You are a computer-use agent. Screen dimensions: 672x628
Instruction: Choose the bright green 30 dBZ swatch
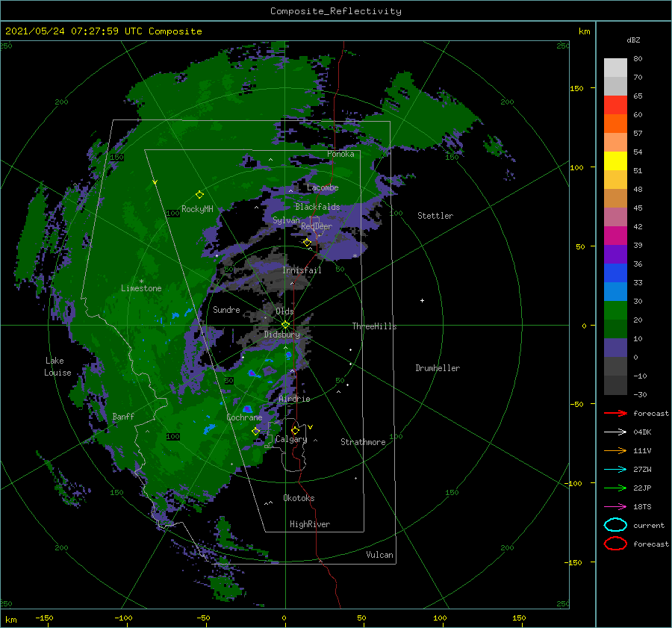coord(615,311)
